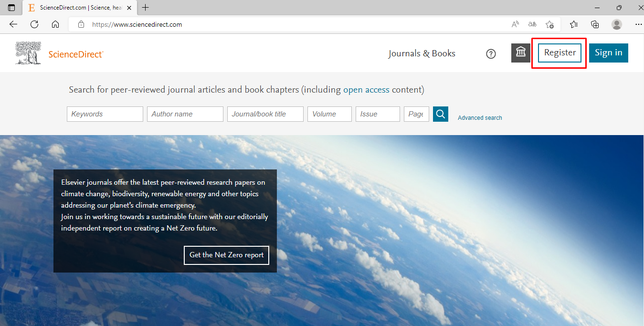644x326 pixels.
Task: Focus the Issue field
Action: (378, 114)
